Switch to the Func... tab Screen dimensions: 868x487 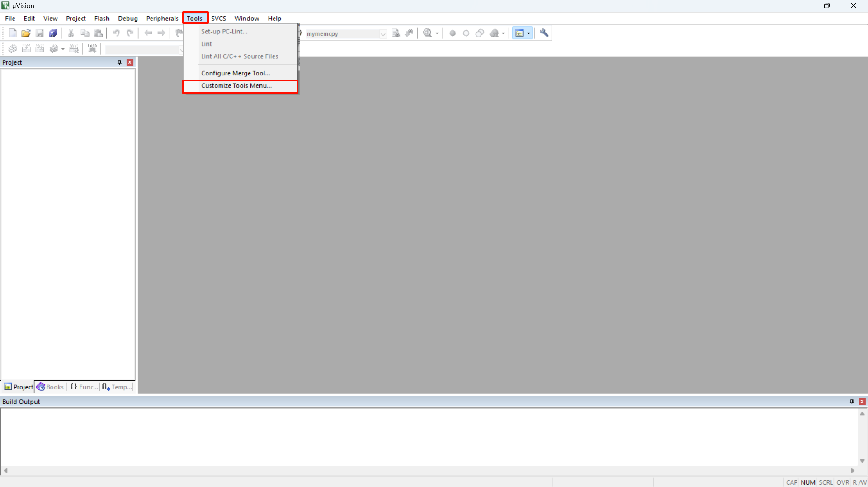tap(84, 387)
